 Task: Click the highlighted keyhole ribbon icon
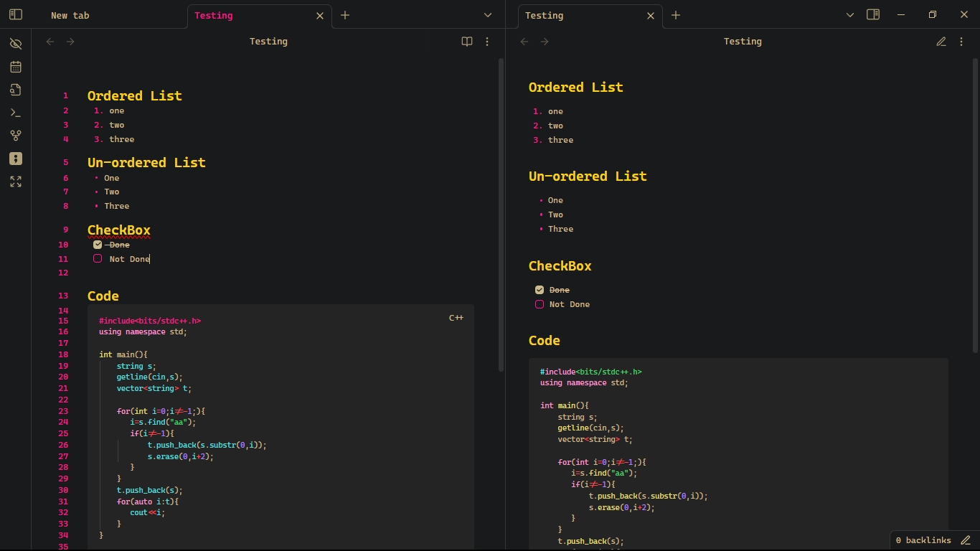click(x=16, y=159)
